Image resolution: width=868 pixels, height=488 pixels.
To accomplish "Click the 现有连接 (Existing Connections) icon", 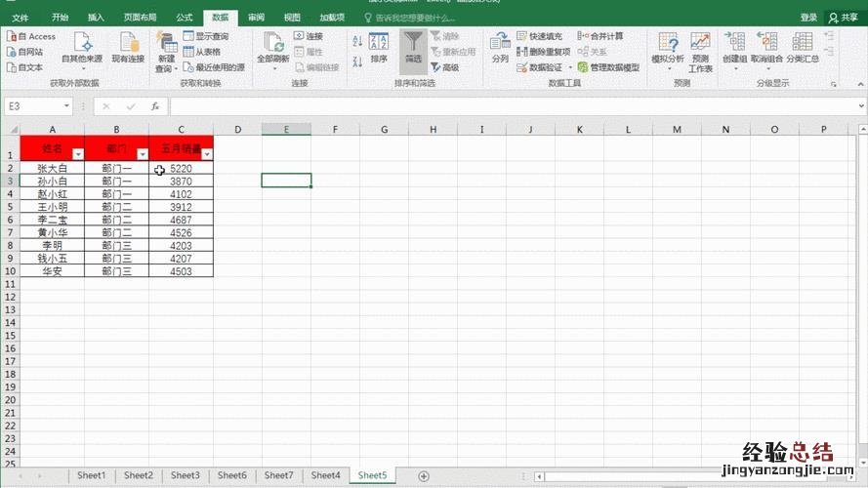I will pyautogui.click(x=128, y=45).
